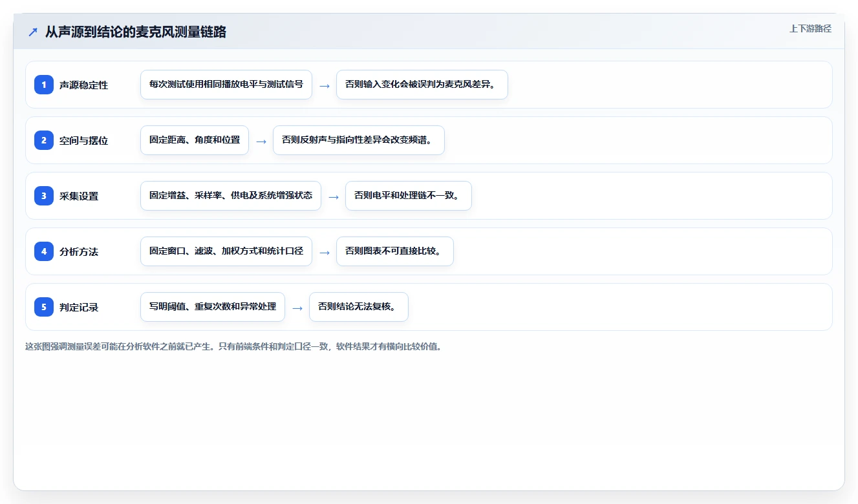Select the box 每次测试使用相同播放电平与测试信号
Screen dimensions: 858x504
coord(226,85)
